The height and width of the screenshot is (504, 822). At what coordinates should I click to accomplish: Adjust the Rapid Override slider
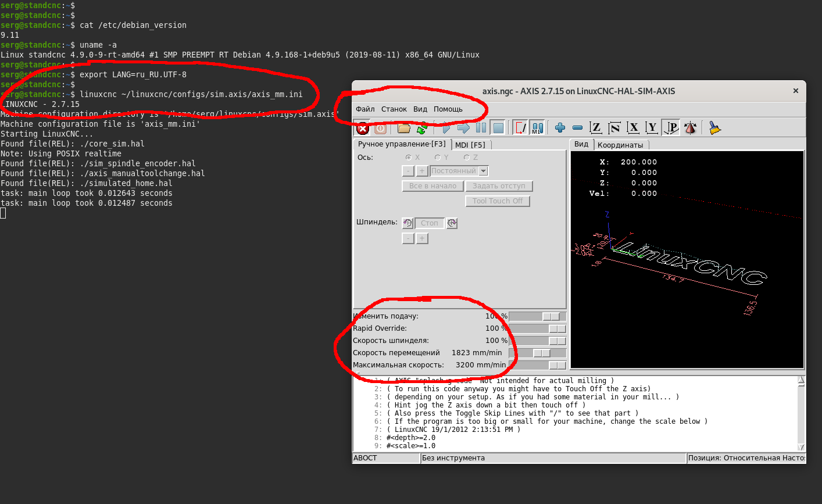538,328
